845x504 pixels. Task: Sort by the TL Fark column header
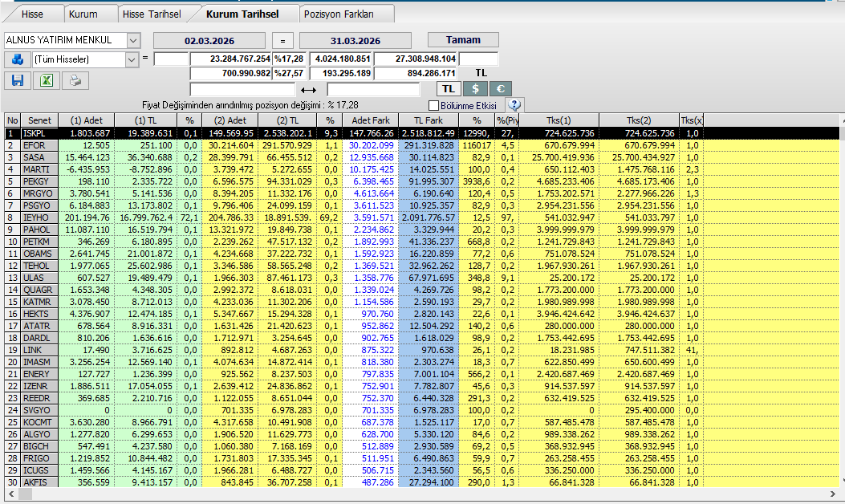click(429, 120)
